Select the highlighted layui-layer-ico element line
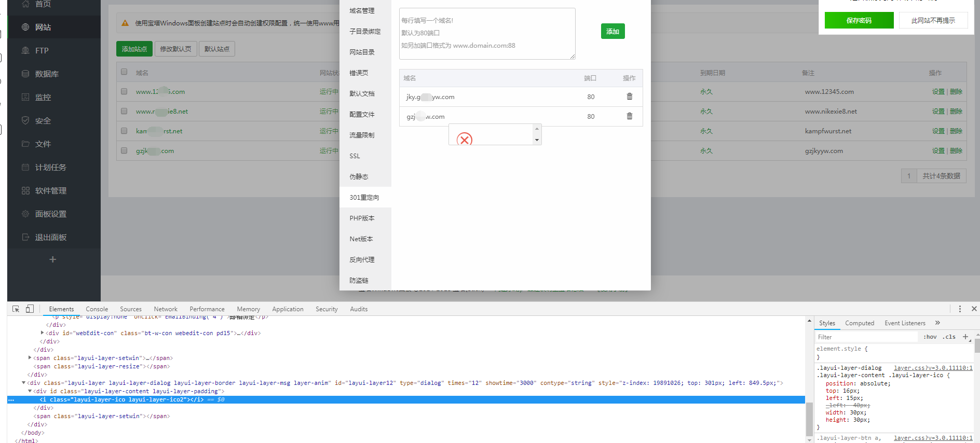 [406, 399]
